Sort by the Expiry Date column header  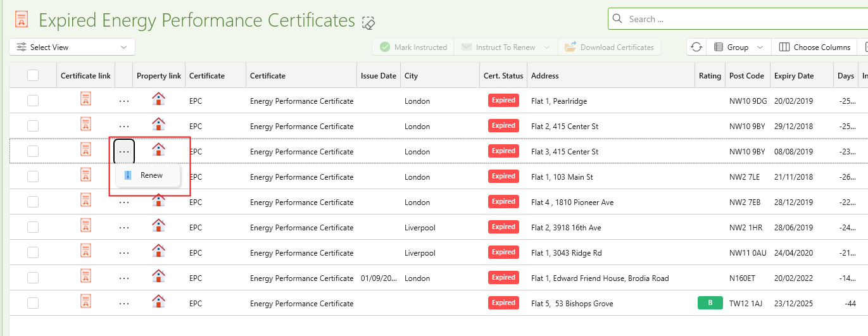click(x=793, y=76)
